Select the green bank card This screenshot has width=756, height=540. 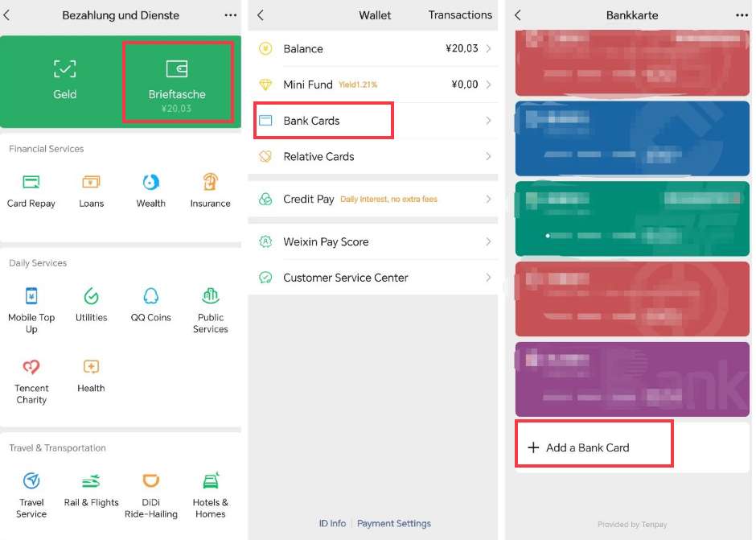[632, 219]
